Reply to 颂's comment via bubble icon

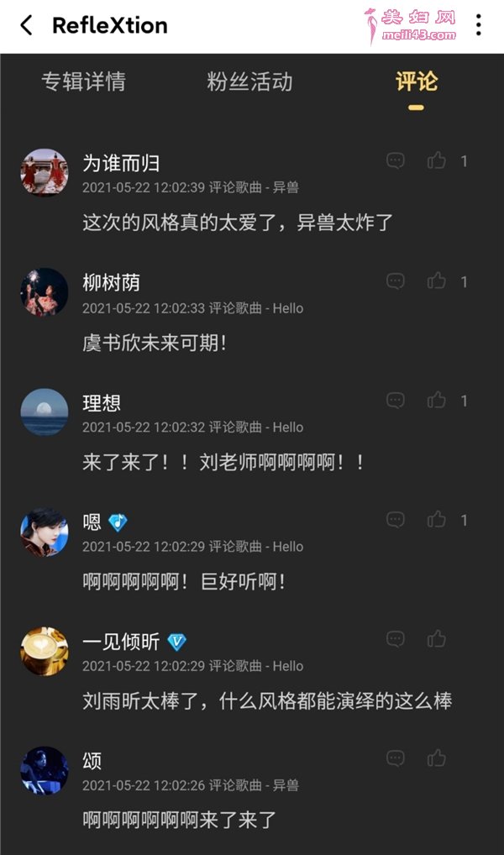click(x=396, y=758)
